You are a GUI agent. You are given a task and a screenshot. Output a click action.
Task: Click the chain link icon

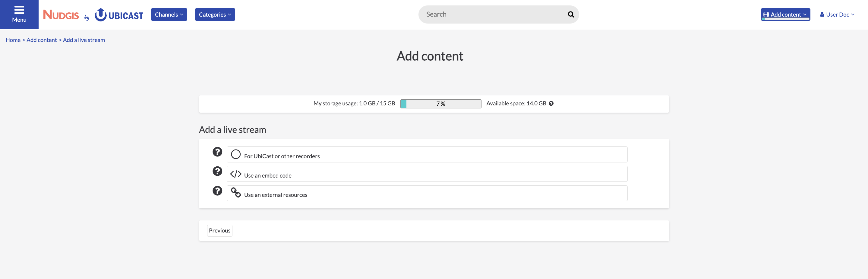tap(235, 193)
